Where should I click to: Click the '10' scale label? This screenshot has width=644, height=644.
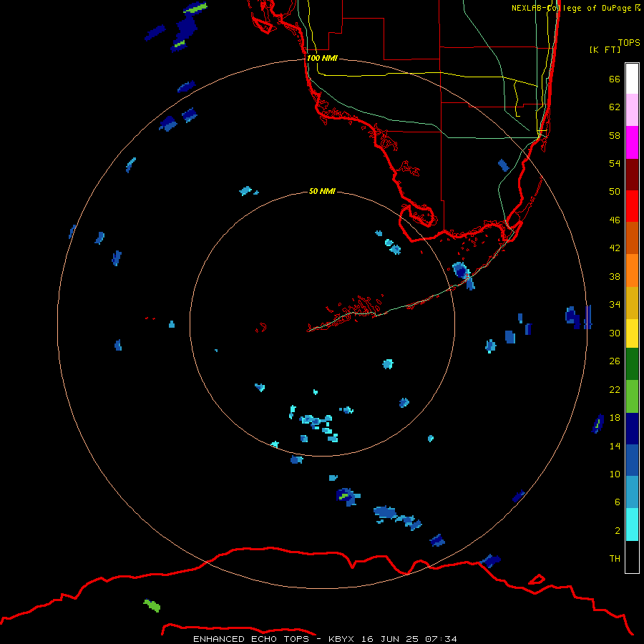click(x=615, y=474)
